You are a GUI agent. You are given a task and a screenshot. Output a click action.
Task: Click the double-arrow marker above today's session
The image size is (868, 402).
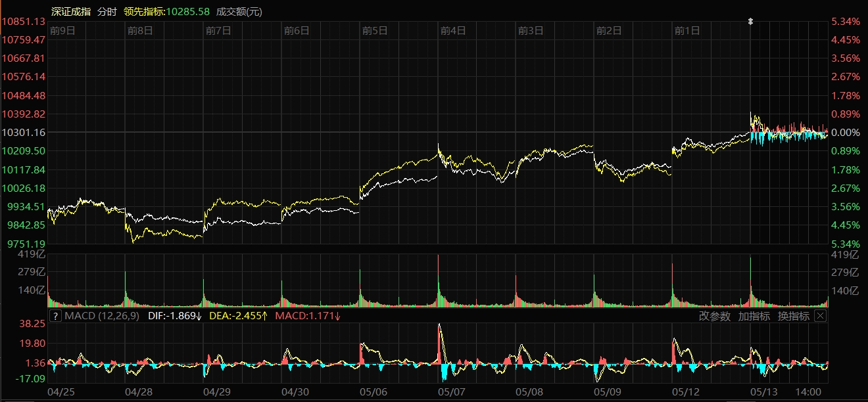[x=750, y=22]
